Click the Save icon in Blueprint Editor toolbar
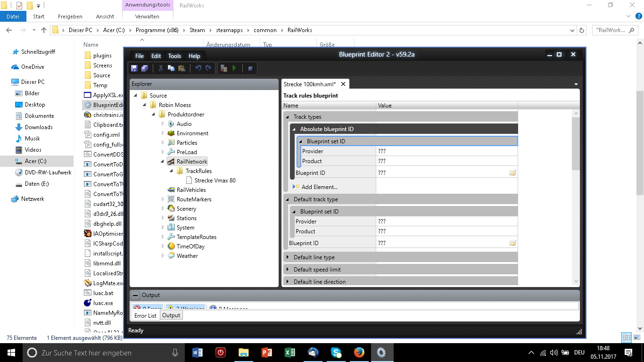Image resolution: width=644 pixels, height=362 pixels. tap(134, 68)
